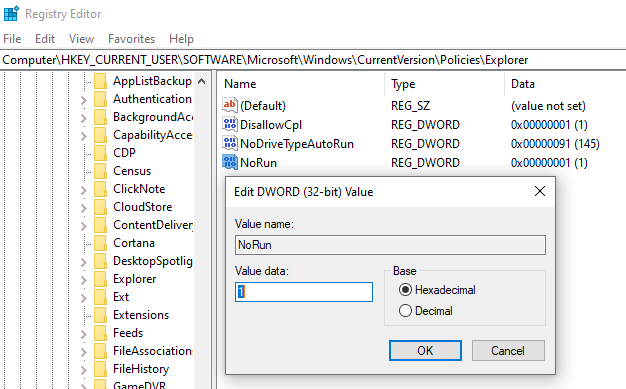Click the registry path address bar
626x389 pixels.
pyautogui.click(x=313, y=60)
